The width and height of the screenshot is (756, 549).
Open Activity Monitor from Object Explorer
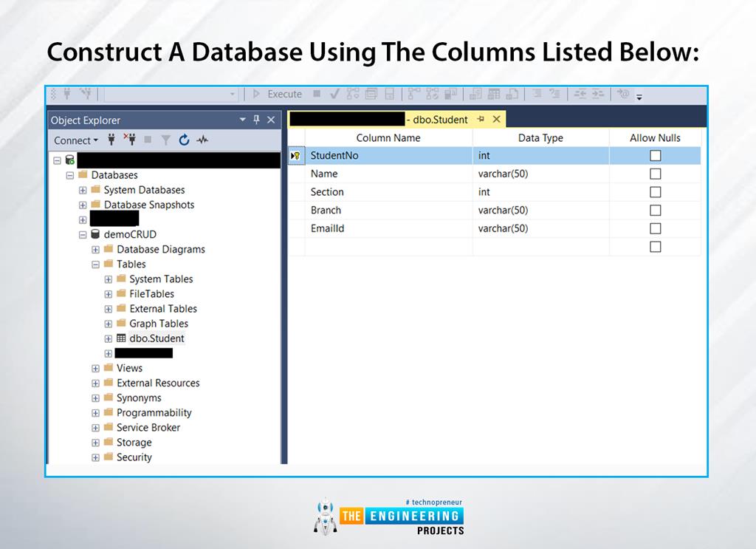point(202,140)
